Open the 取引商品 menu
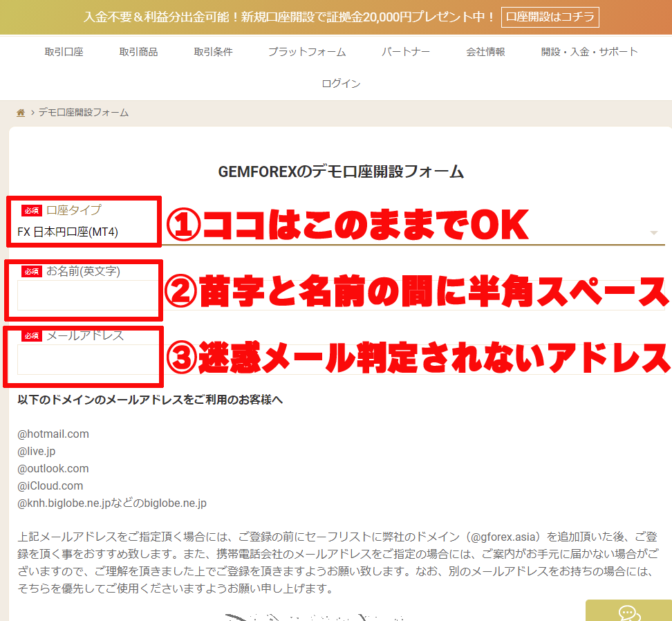Screen dimensions: 672x621 [138, 52]
